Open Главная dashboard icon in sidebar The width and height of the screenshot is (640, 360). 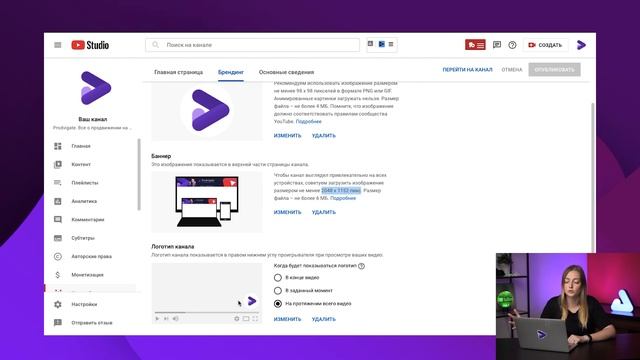pyautogui.click(x=58, y=146)
